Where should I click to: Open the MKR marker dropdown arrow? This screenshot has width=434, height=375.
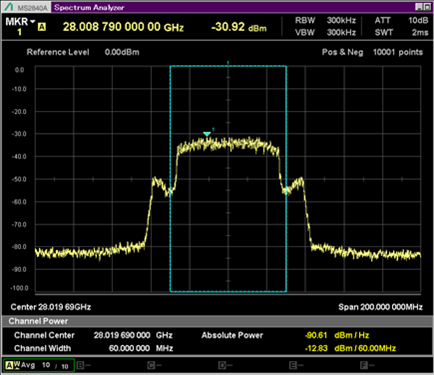[x=32, y=22]
